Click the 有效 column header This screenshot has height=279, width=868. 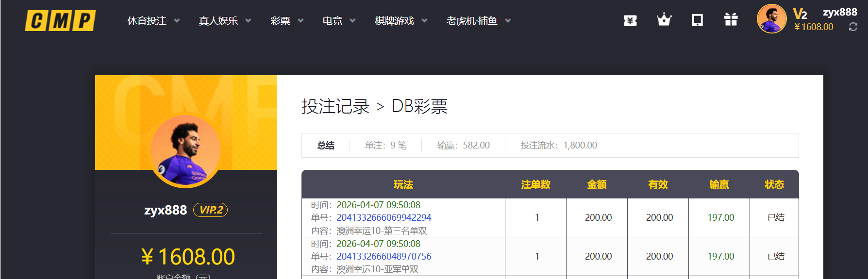pyautogui.click(x=658, y=184)
